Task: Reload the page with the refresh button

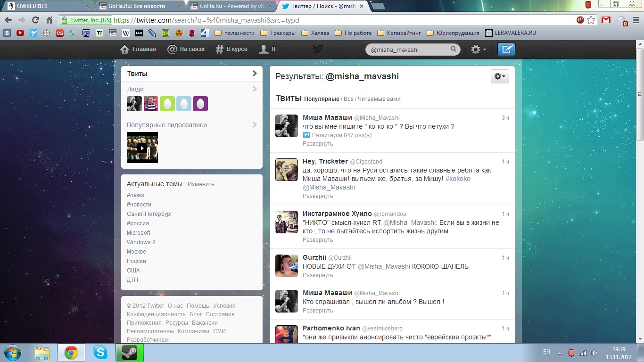Action: click(35, 20)
